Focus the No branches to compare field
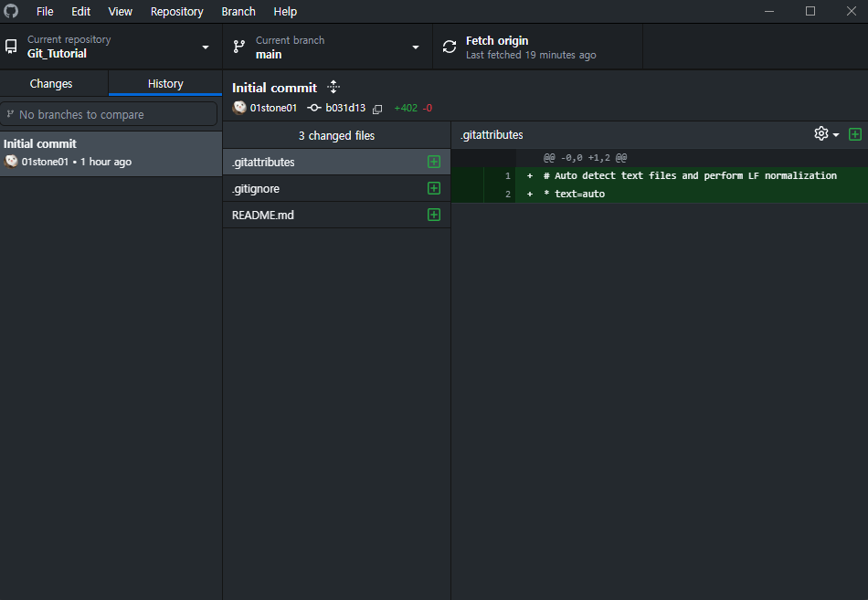Image resolution: width=868 pixels, height=600 pixels. pos(109,114)
